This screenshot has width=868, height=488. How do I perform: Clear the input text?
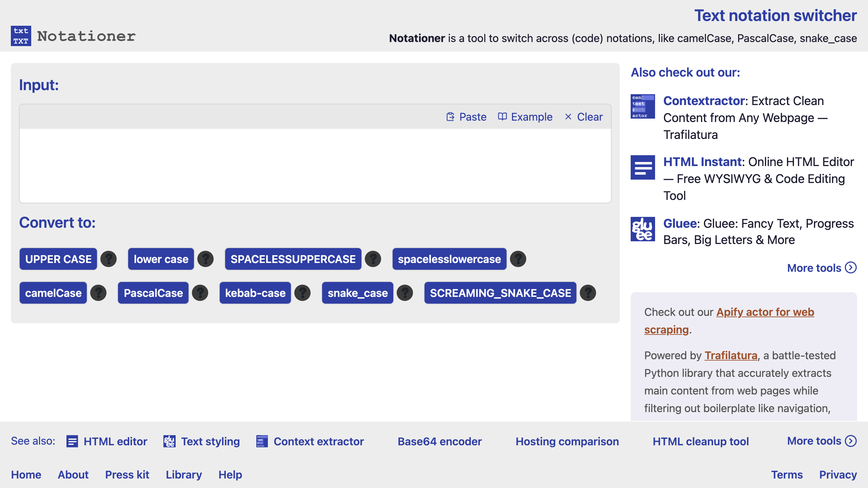(584, 117)
